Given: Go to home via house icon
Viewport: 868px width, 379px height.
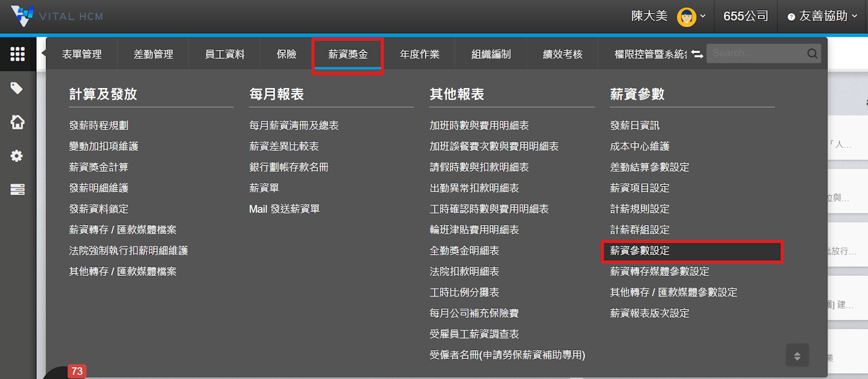Looking at the screenshot, I should pos(17,122).
